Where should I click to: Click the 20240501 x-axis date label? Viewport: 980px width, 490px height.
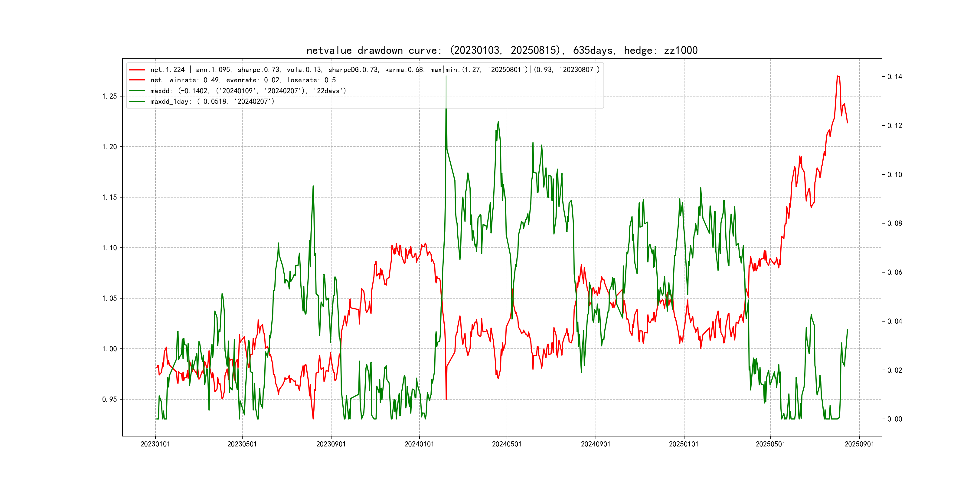[507, 444]
